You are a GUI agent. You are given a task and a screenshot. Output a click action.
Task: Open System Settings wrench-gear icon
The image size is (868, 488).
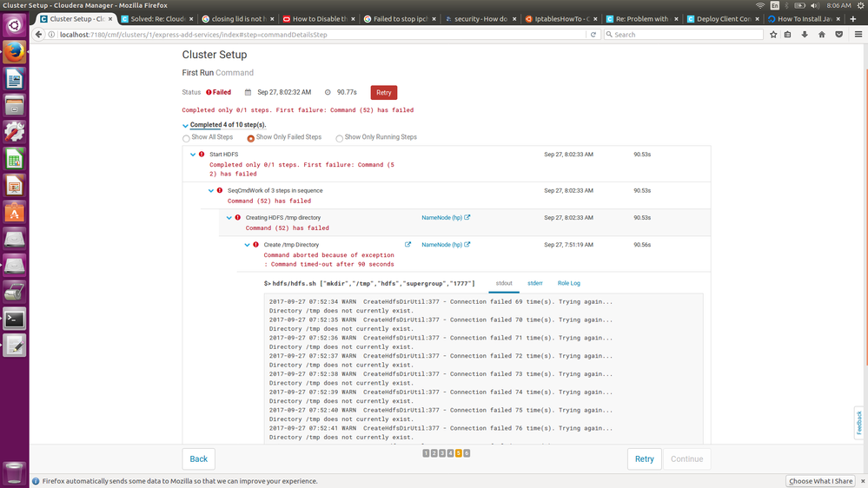[x=15, y=133]
